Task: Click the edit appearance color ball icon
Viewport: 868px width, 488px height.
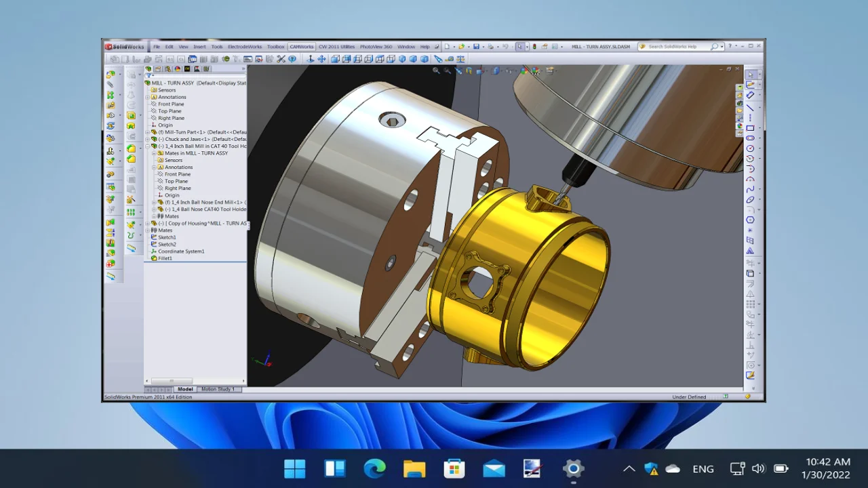Action: pos(524,70)
